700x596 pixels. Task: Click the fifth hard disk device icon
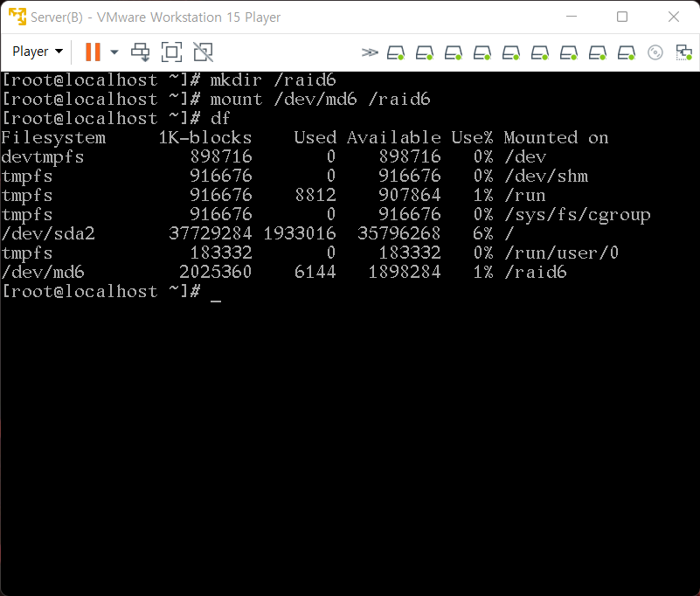coord(510,52)
